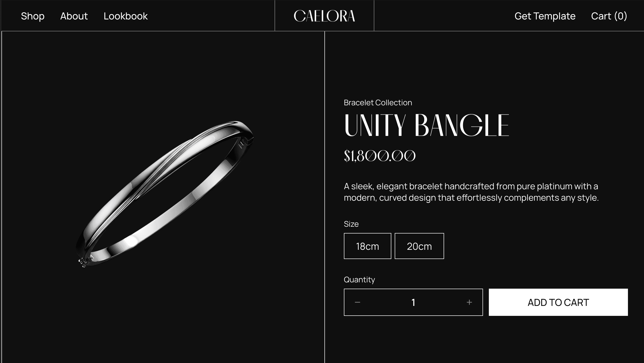The height and width of the screenshot is (363, 644).
Task: Click the Size label
Action: (351, 224)
